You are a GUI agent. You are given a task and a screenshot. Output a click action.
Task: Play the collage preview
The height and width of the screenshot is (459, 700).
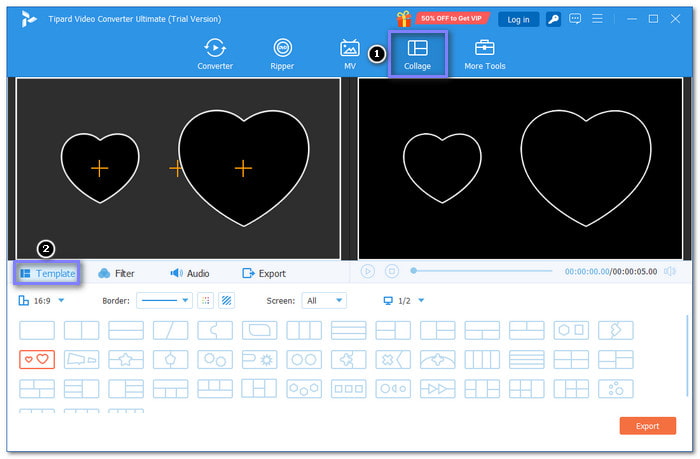[x=367, y=271]
